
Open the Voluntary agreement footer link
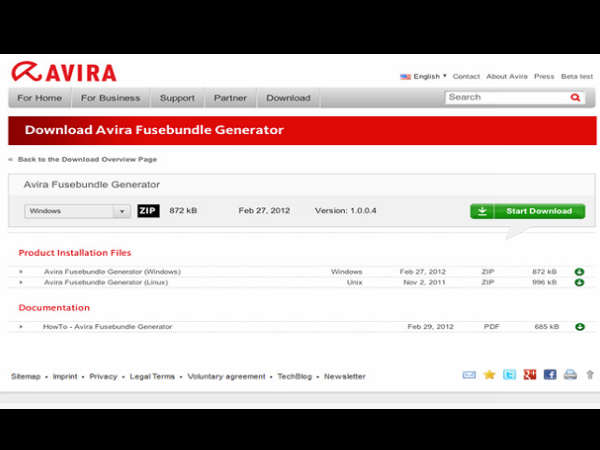pyautogui.click(x=226, y=377)
